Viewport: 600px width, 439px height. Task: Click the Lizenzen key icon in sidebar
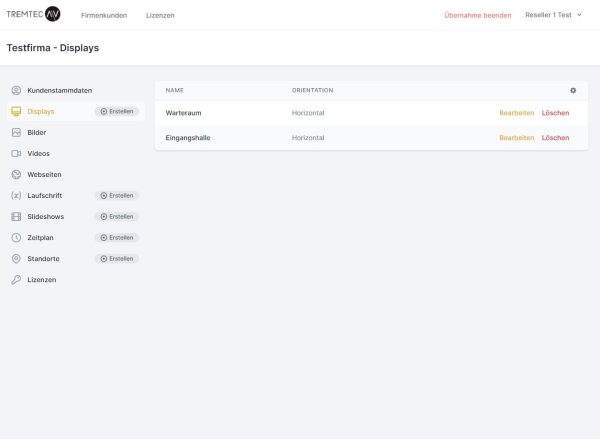click(16, 279)
